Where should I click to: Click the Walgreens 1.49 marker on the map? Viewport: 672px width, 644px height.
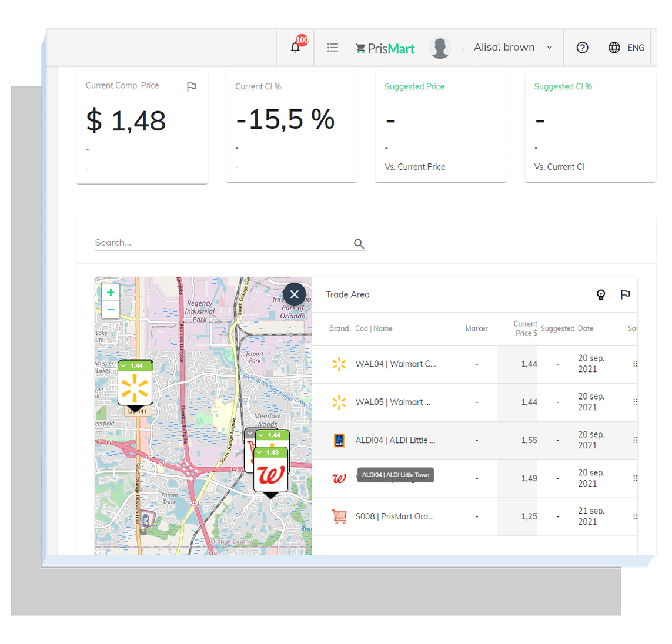click(x=270, y=474)
